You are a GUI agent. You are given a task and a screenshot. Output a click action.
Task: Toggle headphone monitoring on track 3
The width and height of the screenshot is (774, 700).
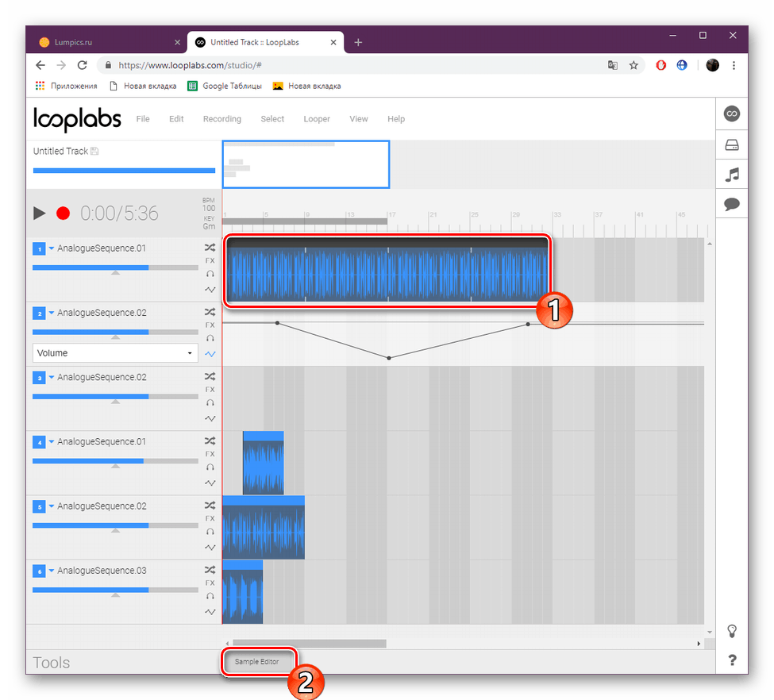(x=210, y=402)
